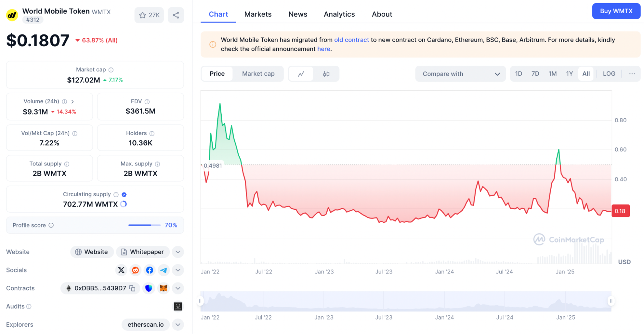This screenshot has height=334, width=644.
Task: Open Volume (24h) details arrow
Action: click(73, 102)
